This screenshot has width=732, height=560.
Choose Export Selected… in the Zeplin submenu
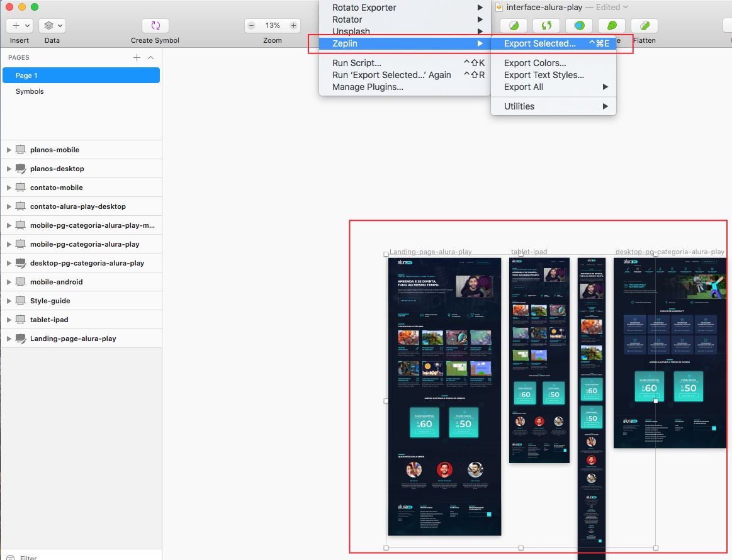[x=554, y=43]
